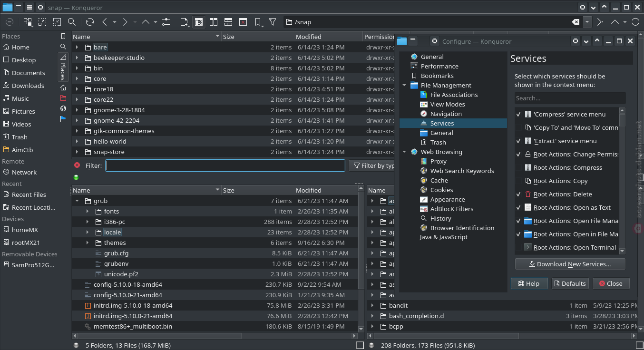Enable the 'Copy To' and 'Move To' commands checkbox

tap(518, 127)
